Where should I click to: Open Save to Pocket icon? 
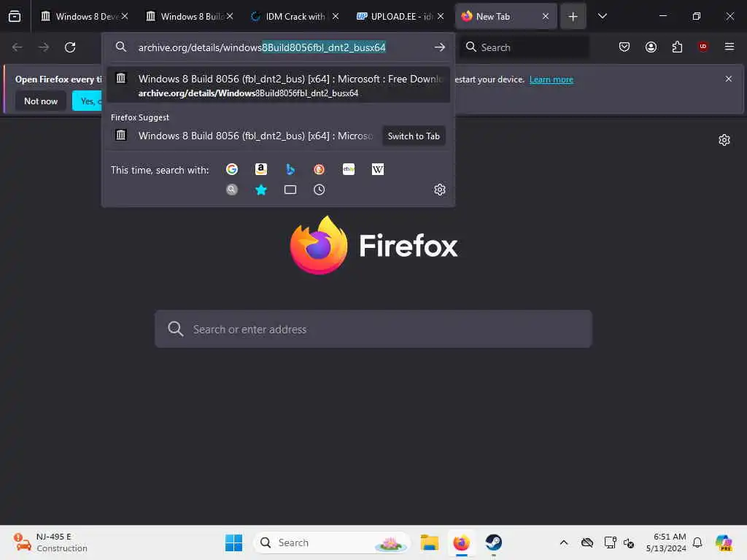pyautogui.click(x=624, y=47)
